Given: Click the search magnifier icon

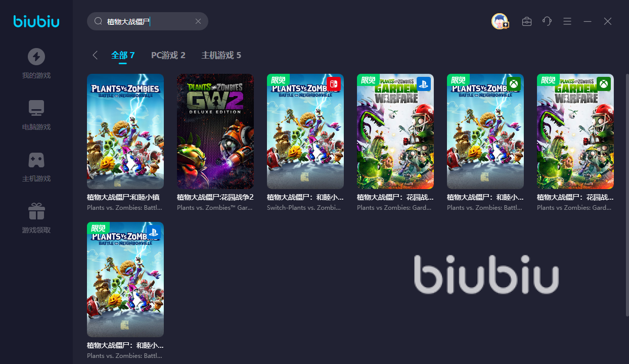Looking at the screenshot, I should (x=98, y=21).
